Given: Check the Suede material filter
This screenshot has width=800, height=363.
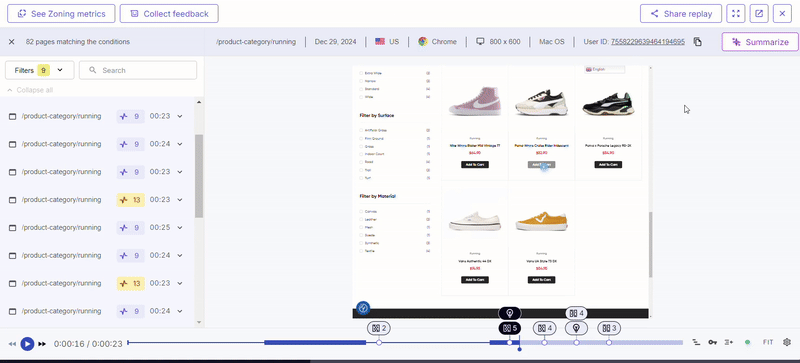Looking at the screenshot, I should (362, 235).
